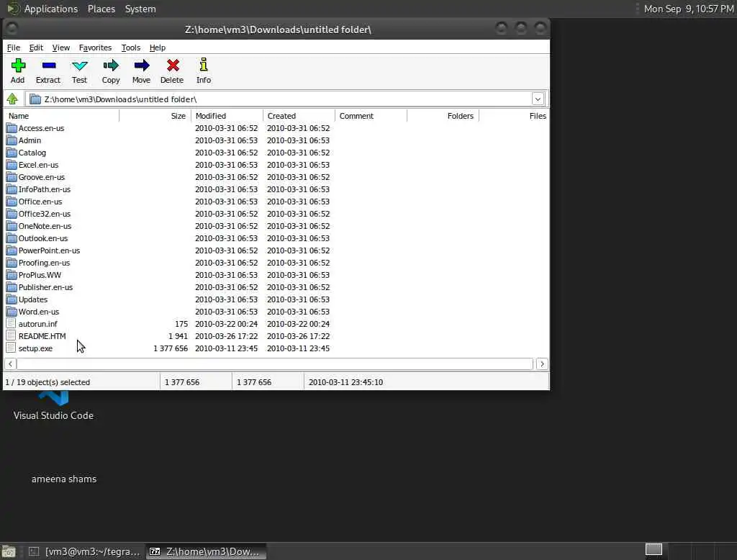Image resolution: width=737 pixels, height=560 pixels.
Task: Click the Move arrow icon
Action: pos(142,66)
